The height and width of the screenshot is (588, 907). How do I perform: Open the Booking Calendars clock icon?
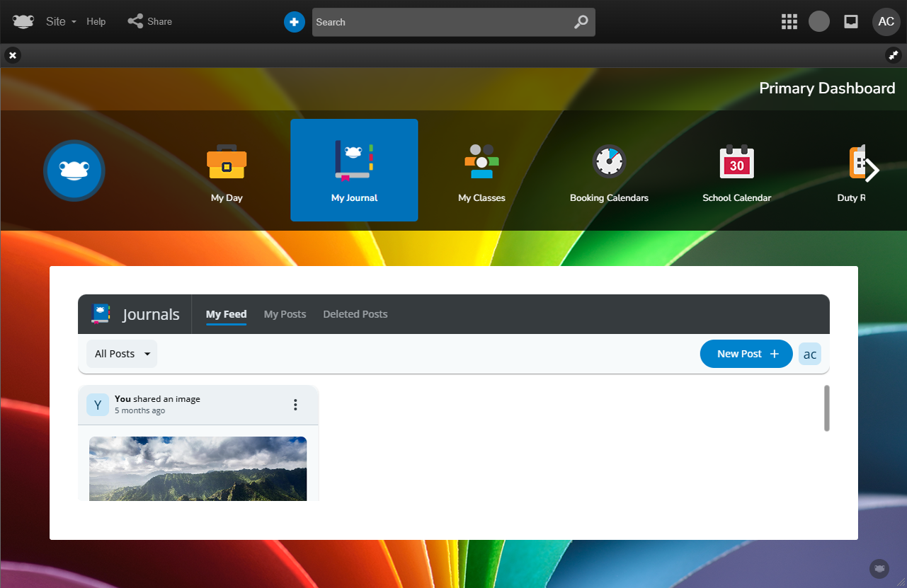point(609,162)
